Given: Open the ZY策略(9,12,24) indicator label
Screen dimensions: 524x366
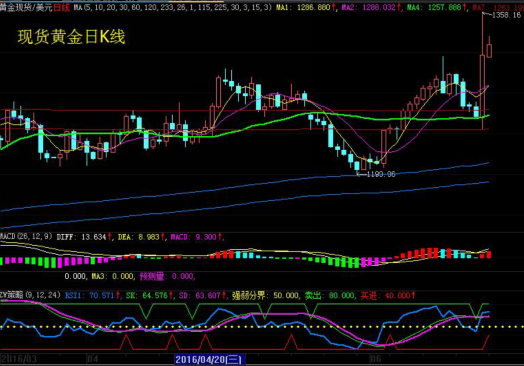Looking at the screenshot, I should 30,295.
